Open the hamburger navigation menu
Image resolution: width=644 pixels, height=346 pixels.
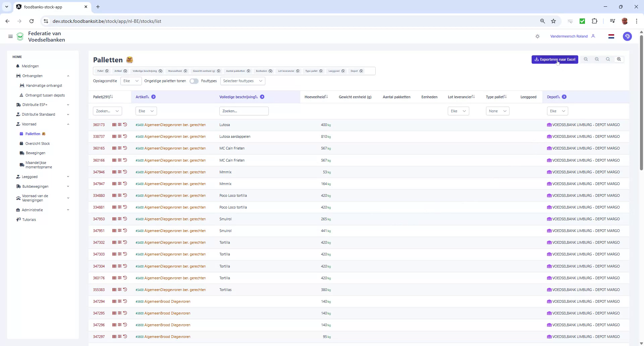tap(10, 36)
